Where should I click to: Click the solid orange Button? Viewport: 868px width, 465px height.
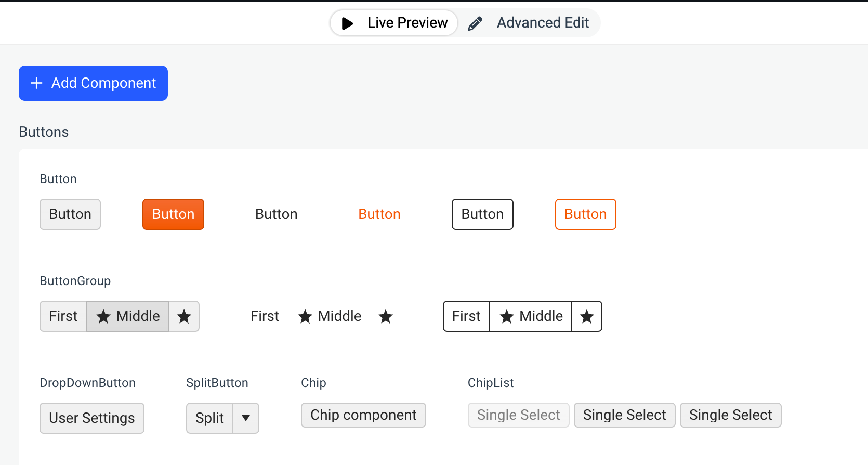(173, 214)
